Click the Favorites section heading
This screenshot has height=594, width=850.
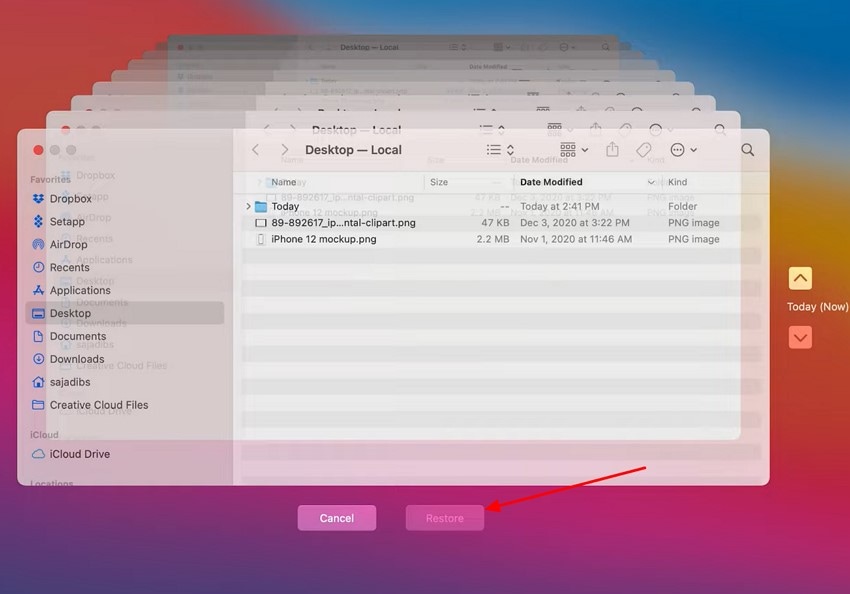(50, 179)
